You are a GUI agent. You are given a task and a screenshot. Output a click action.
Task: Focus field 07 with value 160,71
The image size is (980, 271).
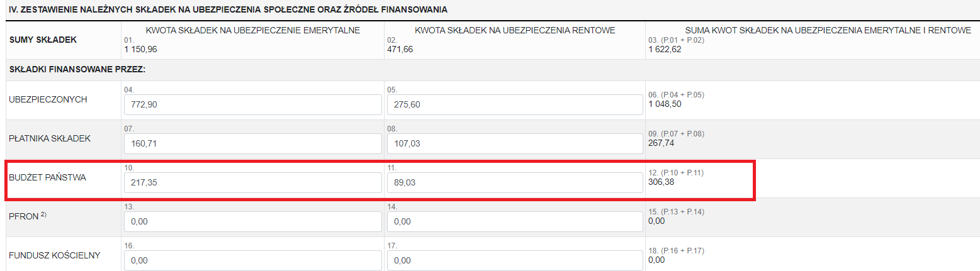pos(253,143)
